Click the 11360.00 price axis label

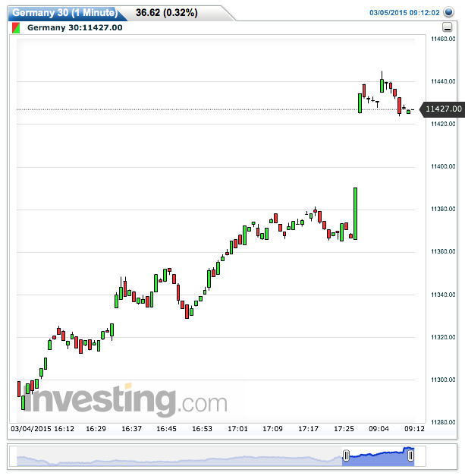tap(443, 251)
